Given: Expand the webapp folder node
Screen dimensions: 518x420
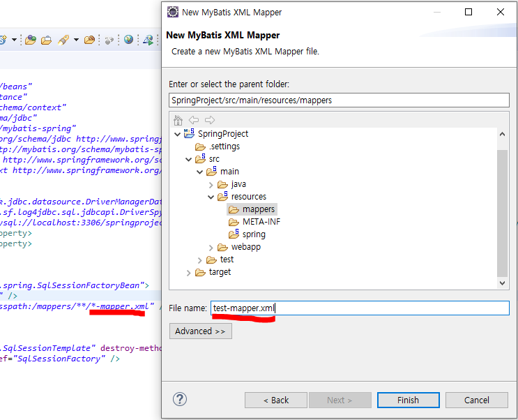Looking at the screenshot, I should 211,248.
